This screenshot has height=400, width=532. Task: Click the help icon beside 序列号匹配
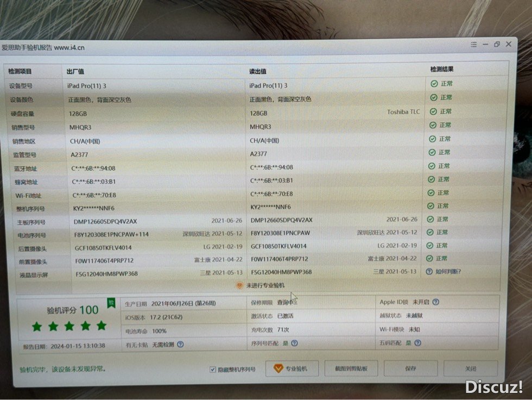tap(294, 343)
